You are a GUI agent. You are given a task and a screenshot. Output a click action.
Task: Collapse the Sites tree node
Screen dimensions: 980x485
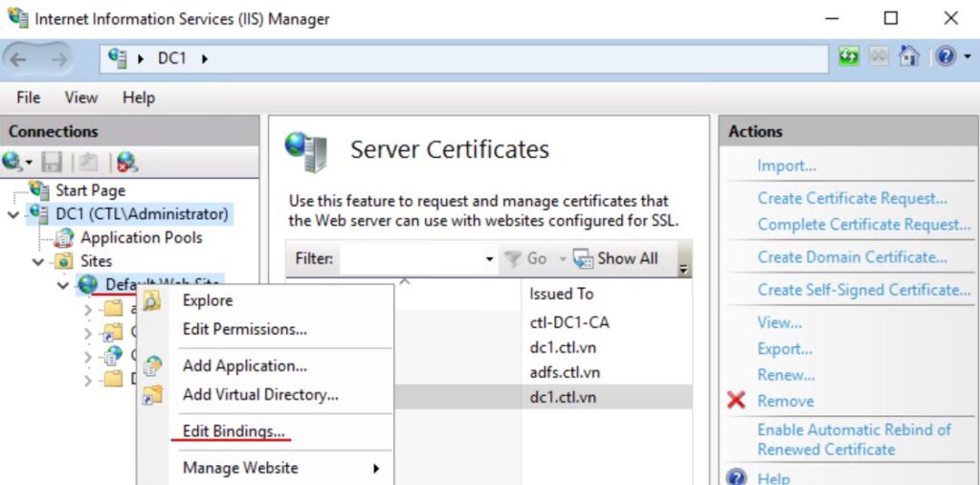pyautogui.click(x=38, y=261)
